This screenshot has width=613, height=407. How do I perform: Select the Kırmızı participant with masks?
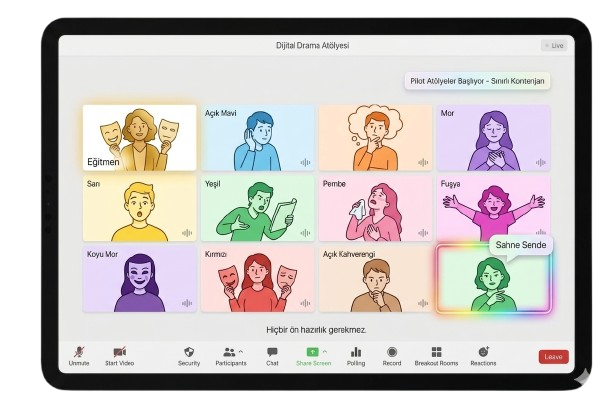pos(258,278)
